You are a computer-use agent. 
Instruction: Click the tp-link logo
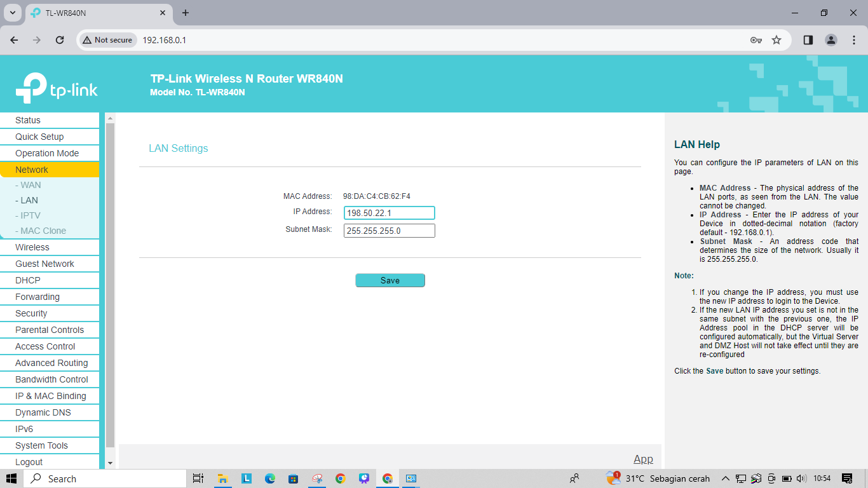click(57, 88)
